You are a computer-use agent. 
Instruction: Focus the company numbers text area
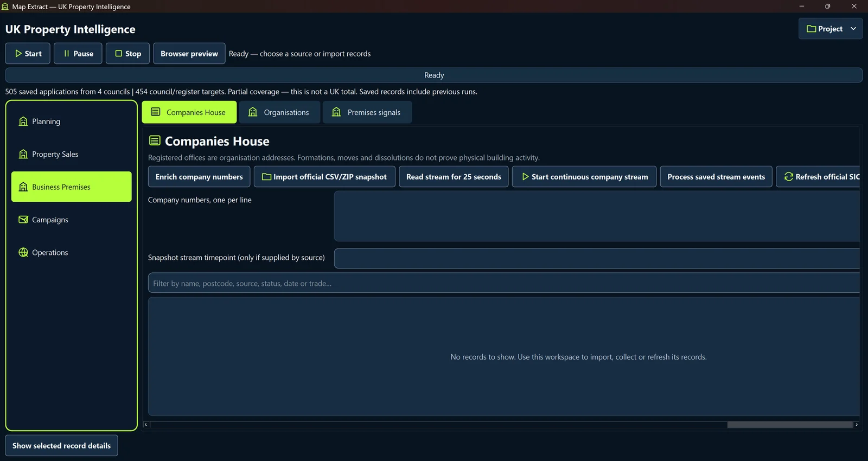(x=597, y=216)
